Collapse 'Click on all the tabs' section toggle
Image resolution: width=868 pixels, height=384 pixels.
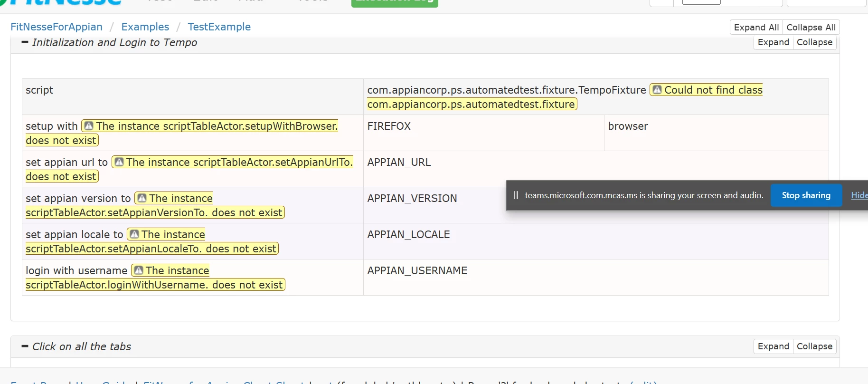tap(25, 346)
